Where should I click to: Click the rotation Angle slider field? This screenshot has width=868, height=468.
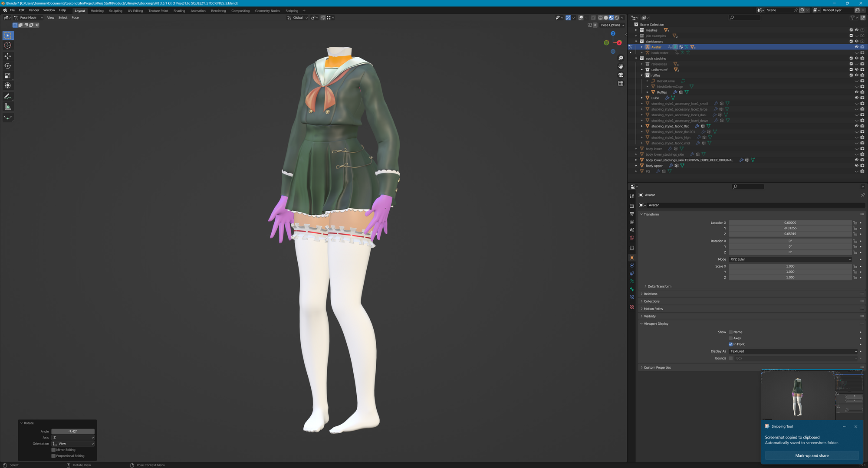(73, 432)
